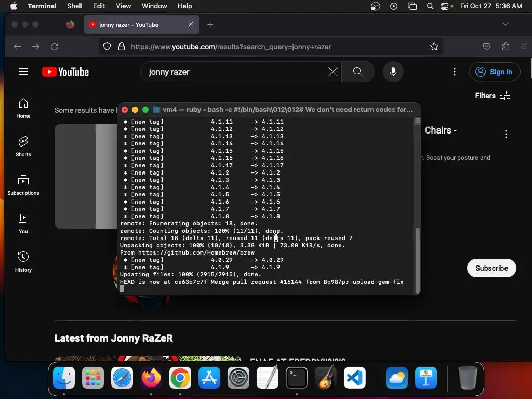Close the jonny razer YouTube tab

pos(190,24)
